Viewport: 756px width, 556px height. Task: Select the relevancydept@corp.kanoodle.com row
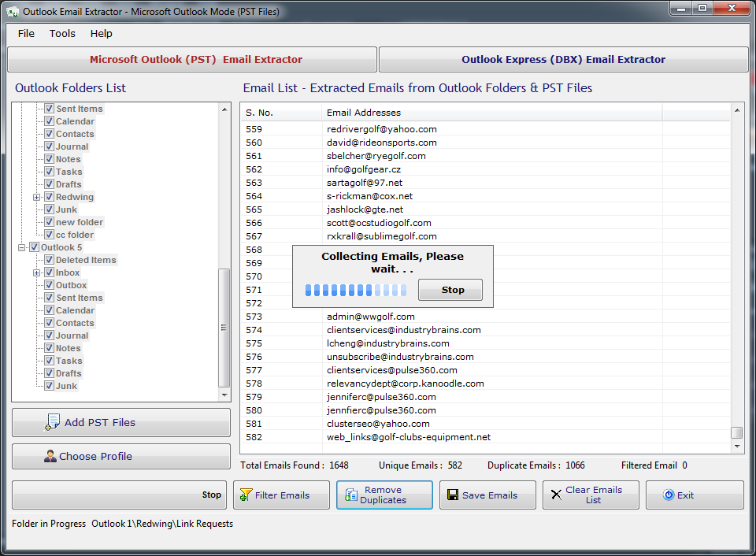pos(486,384)
